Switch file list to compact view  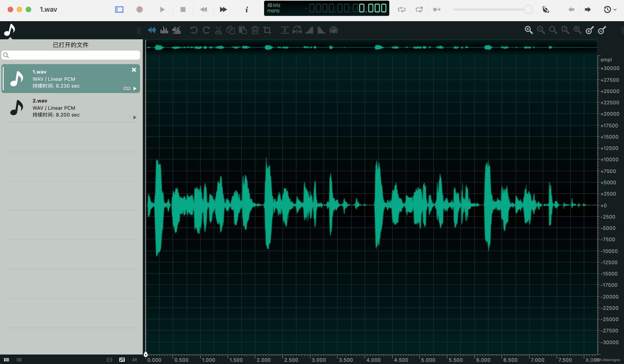19,359
